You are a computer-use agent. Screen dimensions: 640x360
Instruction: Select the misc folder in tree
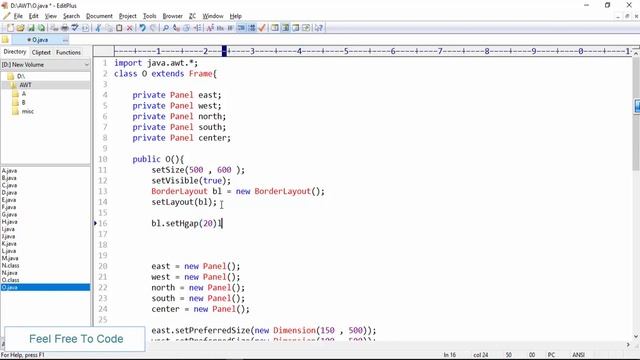tap(28, 111)
